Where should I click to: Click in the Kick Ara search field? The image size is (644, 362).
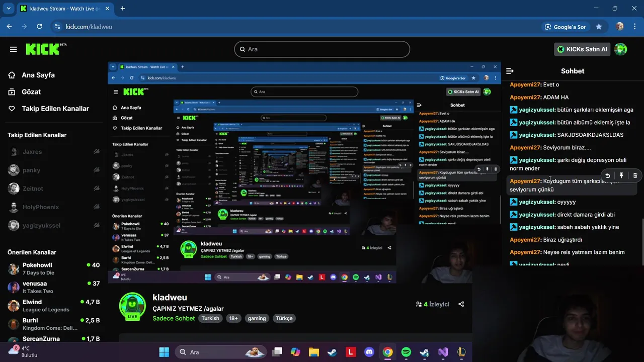coord(322,49)
